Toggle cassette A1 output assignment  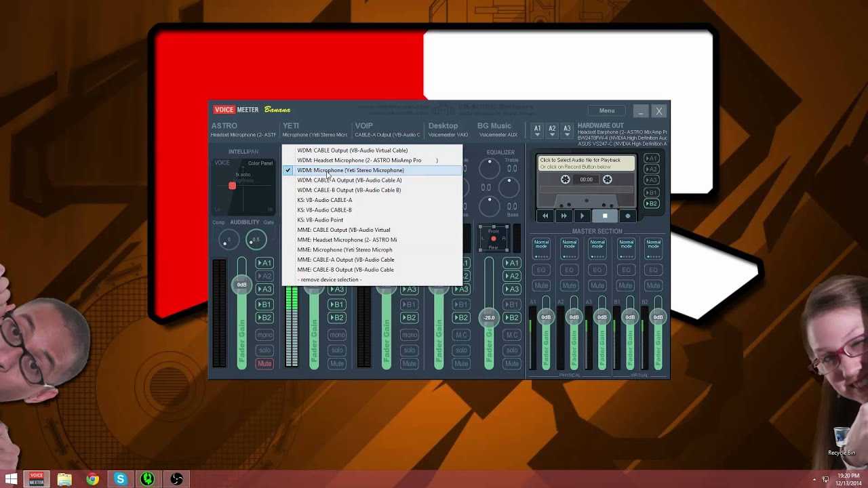coord(651,158)
